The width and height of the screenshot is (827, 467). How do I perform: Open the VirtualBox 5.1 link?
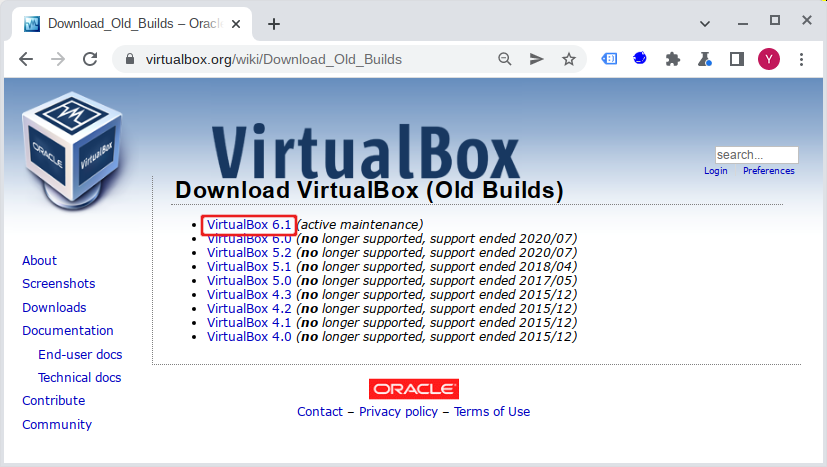(x=249, y=266)
